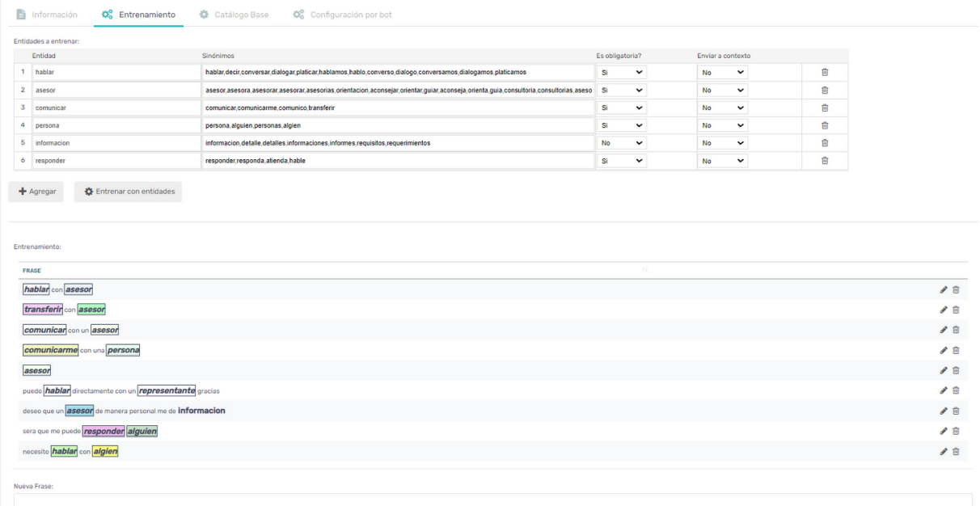
Task: Click the Agregar button
Action: [x=36, y=192]
